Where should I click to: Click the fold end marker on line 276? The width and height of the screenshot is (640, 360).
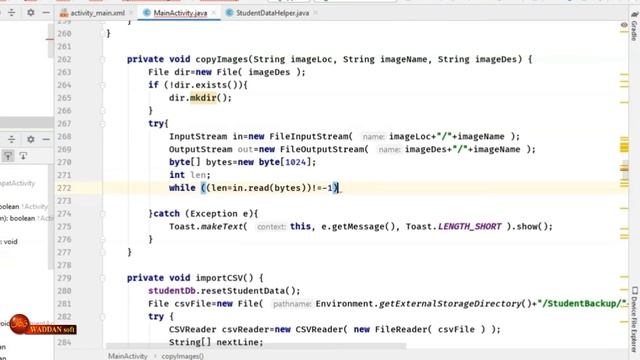[102, 240]
